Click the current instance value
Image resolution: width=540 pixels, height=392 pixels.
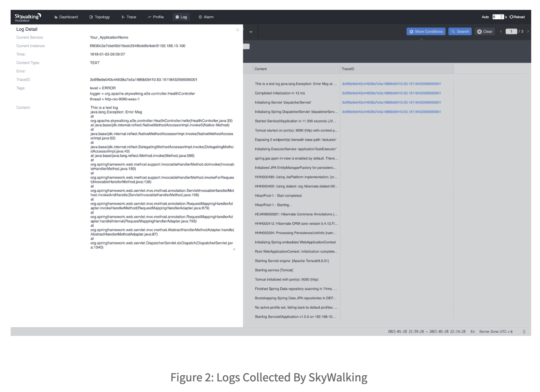point(137,46)
